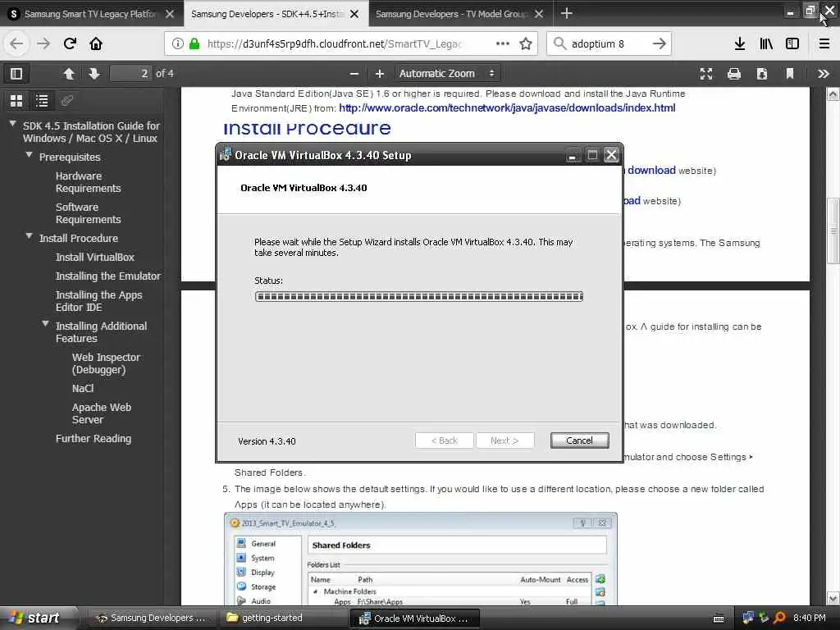
Task: Open a new browser tab
Action: pyautogui.click(x=566, y=13)
